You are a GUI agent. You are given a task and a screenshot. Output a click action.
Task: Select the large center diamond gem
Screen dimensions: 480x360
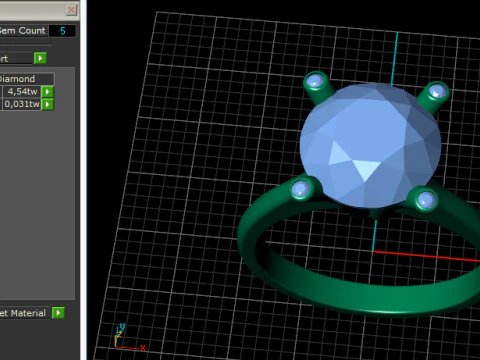click(x=370, y=146)
